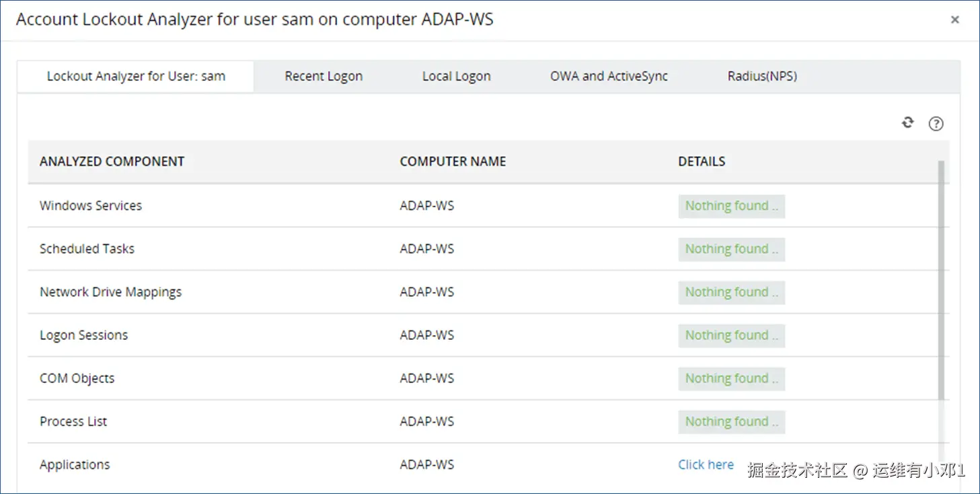The height and width of the screenshot is (494, 980).
Task: Click Nothing found badge for COM Objects
Action: (731, 378)
